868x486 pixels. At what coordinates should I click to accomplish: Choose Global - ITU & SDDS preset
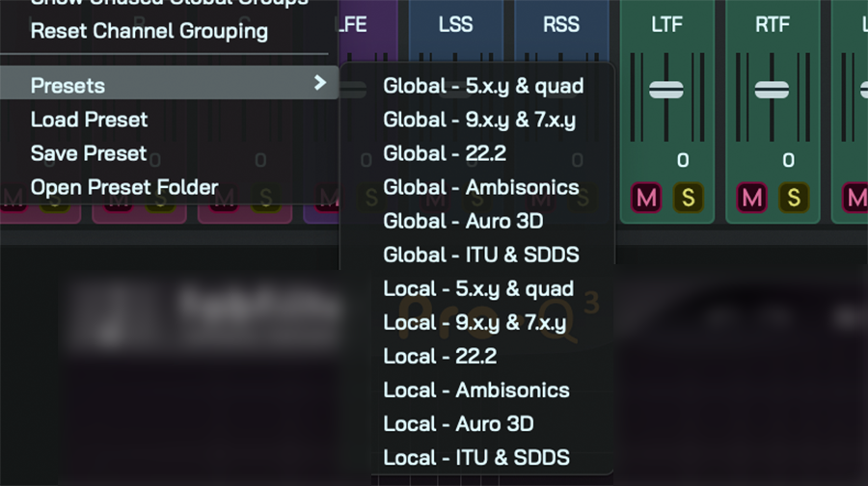(480, 255)
